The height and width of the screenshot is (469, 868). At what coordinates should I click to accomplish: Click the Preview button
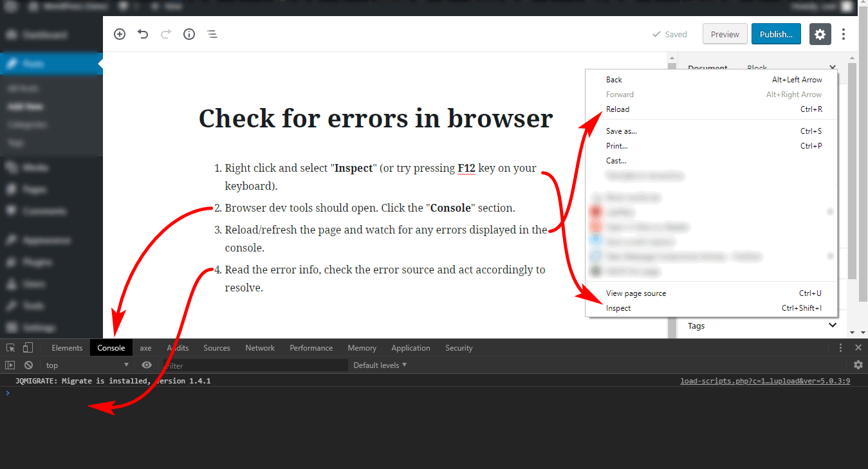click(x=725, y=34)
